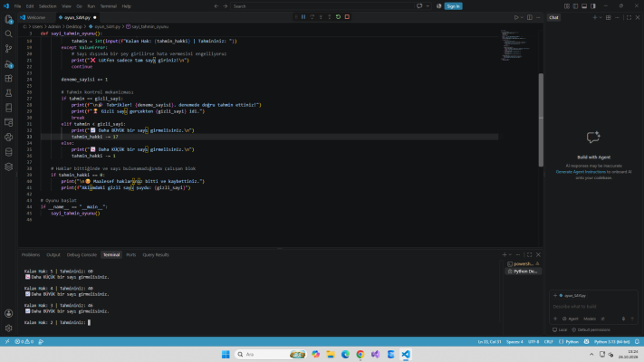Click the editor vertical scrollbar

point(541,119)
